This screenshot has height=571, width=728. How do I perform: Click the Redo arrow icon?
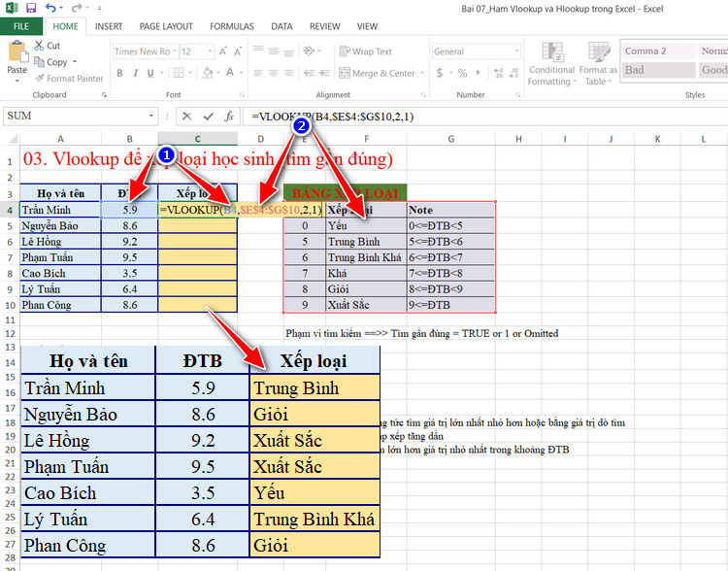coord(76,8)
